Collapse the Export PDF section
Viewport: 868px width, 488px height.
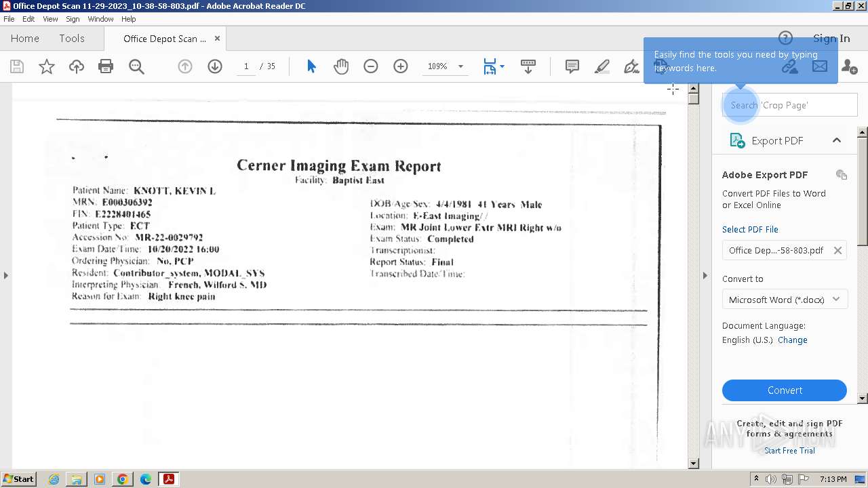coord(837,140)
